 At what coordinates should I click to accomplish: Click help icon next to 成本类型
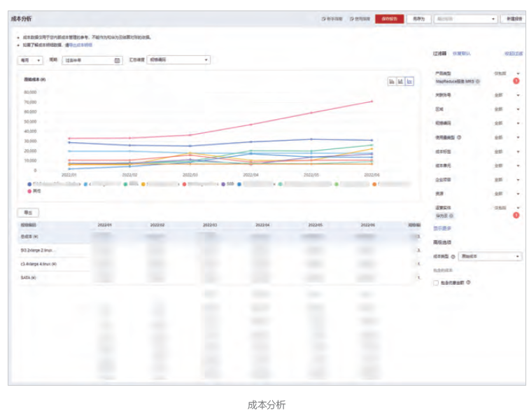click(x=453, y=257)
